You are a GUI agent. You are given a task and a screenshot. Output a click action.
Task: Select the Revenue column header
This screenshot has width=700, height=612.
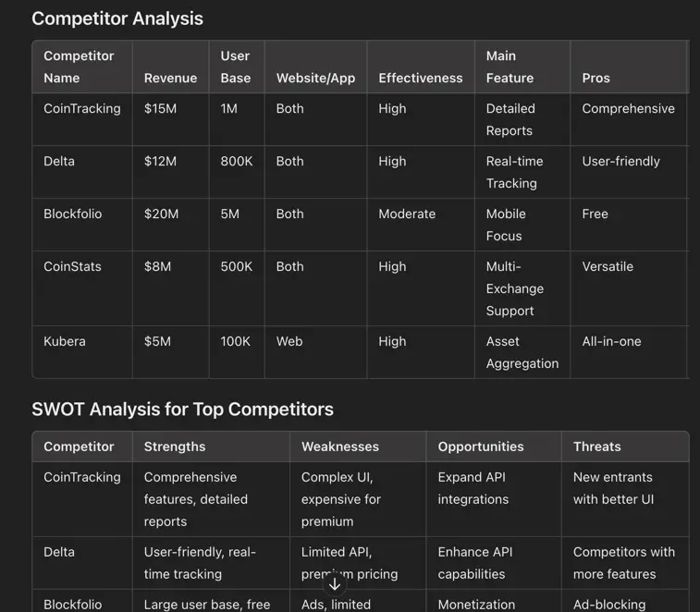point(170,79)
